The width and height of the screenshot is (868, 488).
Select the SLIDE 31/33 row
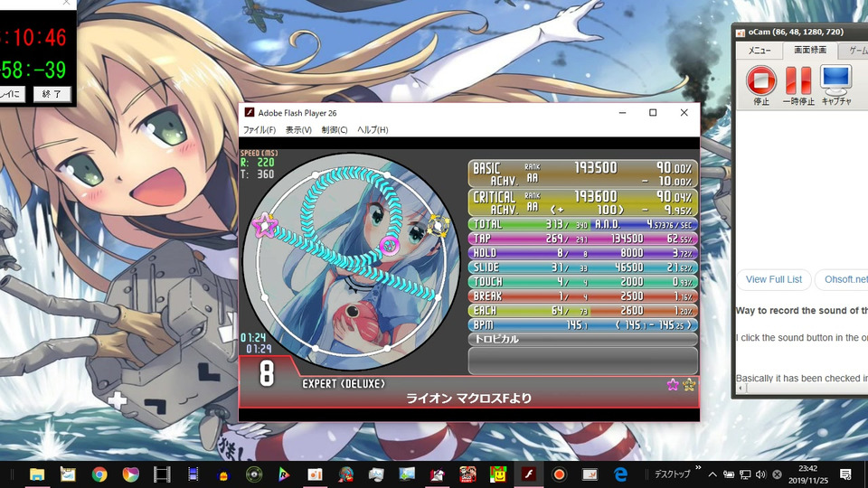click(583, 267)
